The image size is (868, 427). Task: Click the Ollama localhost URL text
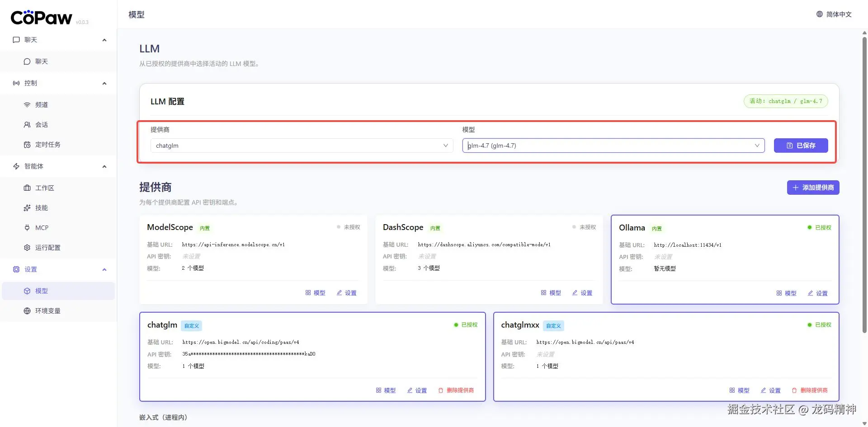(x=688, y=245)
